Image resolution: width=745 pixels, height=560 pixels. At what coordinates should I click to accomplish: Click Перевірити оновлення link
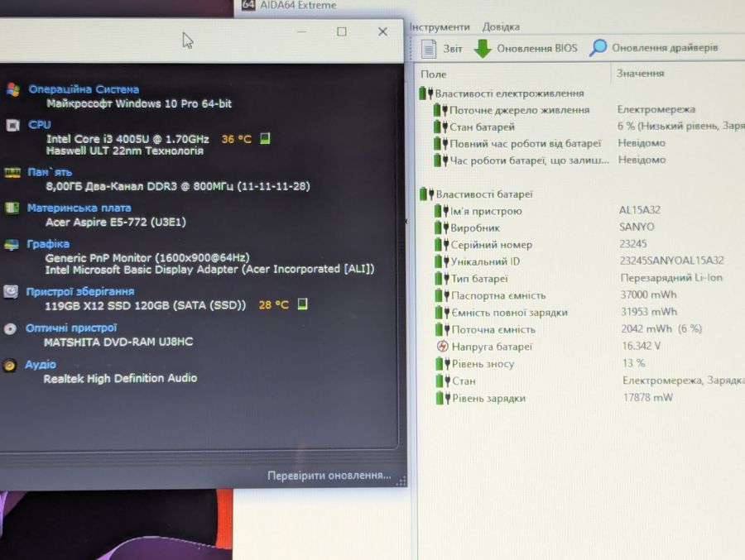[x=329, y=476]
